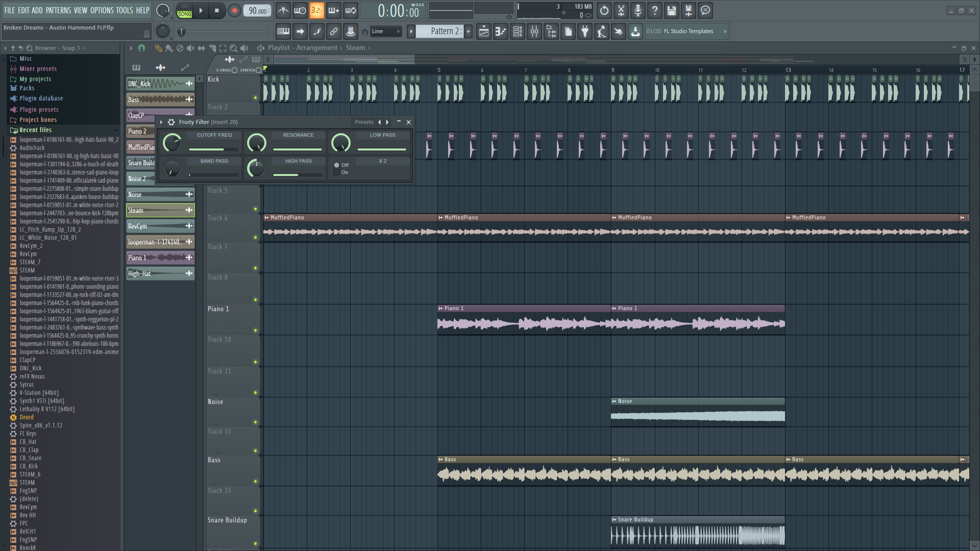Expand the FL Studio Templates arrow
This screenshot has height=551, width=980.
[x=725, y=32]
